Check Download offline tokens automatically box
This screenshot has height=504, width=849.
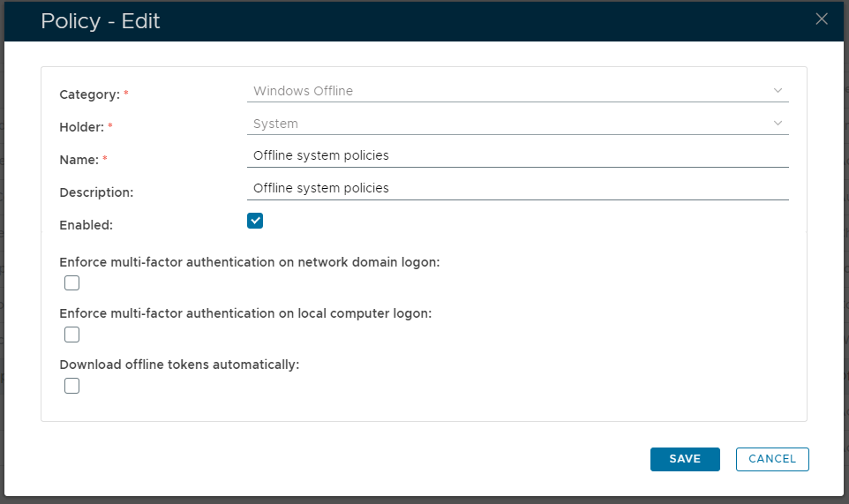72,386
